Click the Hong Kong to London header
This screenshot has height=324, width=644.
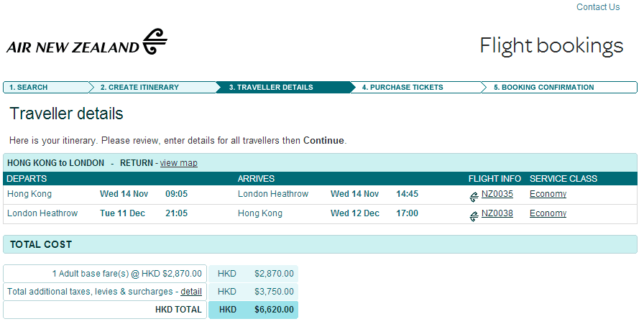(55, 163)
